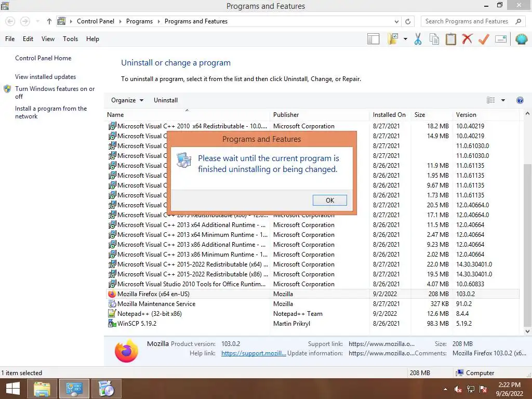
Task: Click the Mozilla Firefox row icon
Action: (x=112, y=294)
